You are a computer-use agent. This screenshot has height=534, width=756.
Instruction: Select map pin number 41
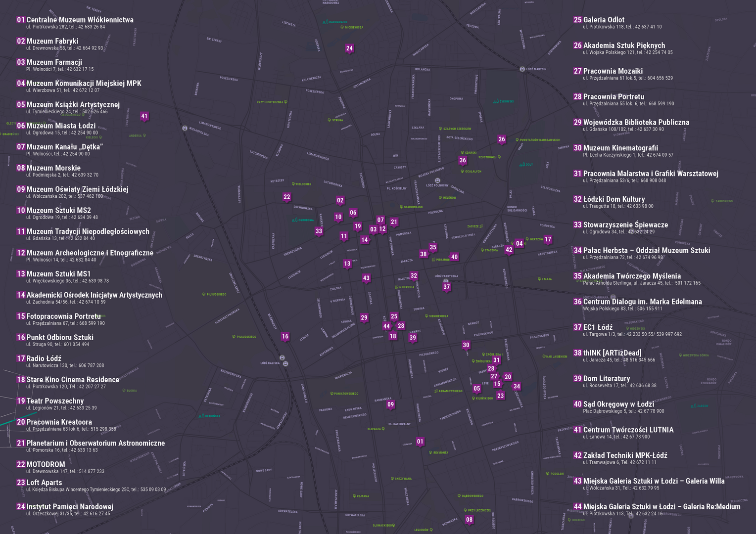144,117
